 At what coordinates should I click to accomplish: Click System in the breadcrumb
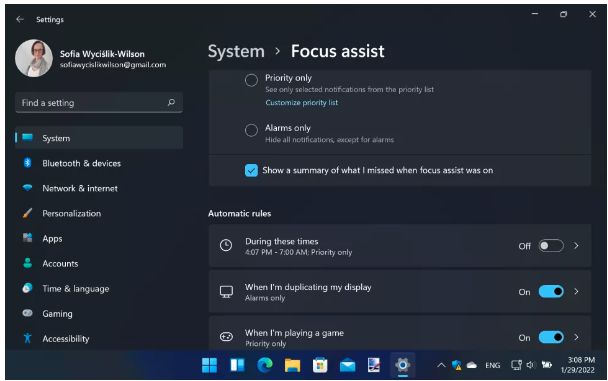click(236, 52)
